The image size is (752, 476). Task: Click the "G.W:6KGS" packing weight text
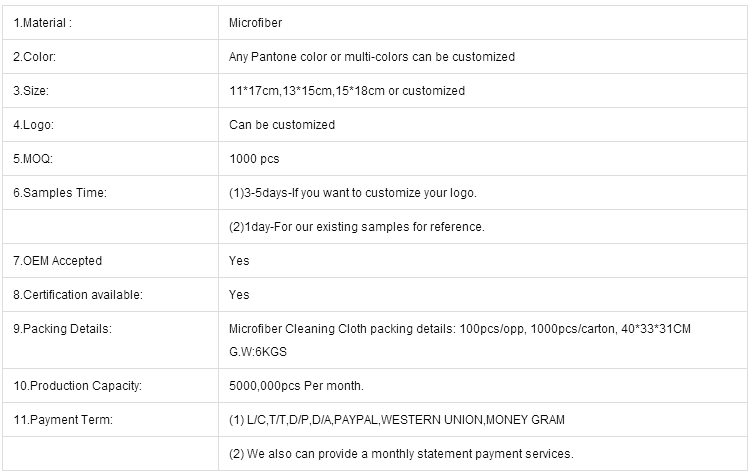tap(258, 353)
